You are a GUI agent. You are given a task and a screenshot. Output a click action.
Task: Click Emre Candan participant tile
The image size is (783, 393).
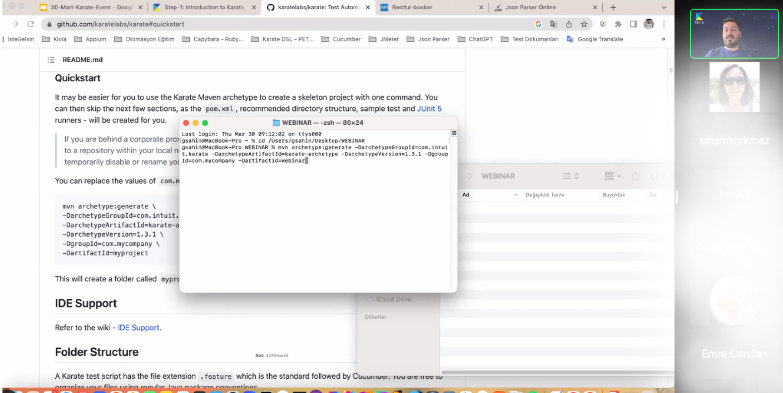734,318
